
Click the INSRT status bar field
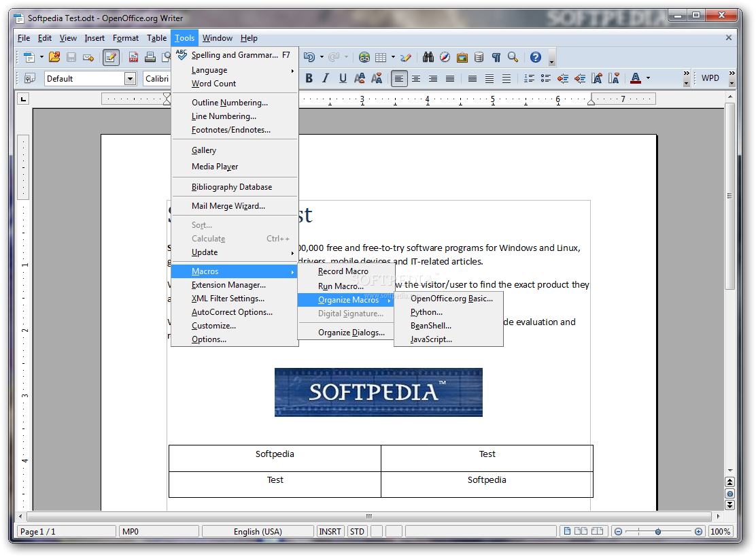point(330,531)
